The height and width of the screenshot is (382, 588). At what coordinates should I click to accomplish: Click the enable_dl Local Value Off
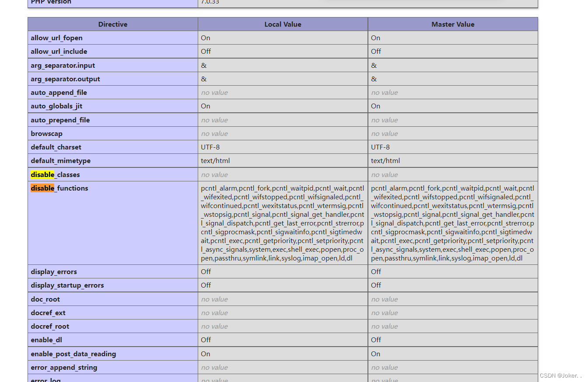click(206, 340)
